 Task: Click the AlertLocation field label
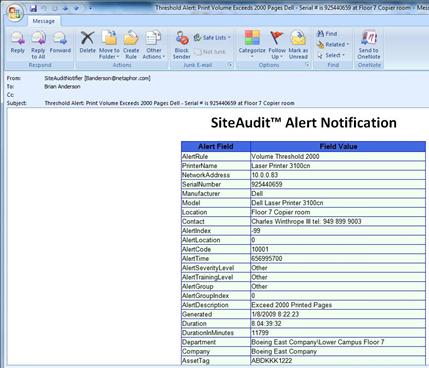[201, 240]
